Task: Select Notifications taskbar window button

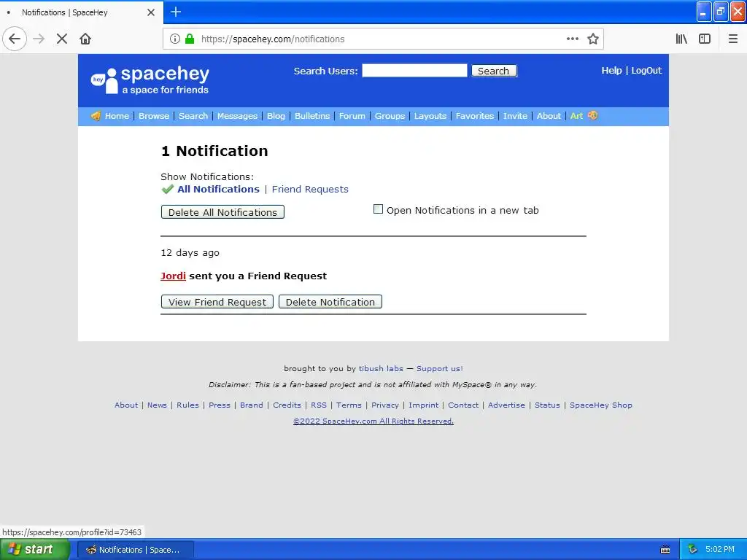Action: 135,550
